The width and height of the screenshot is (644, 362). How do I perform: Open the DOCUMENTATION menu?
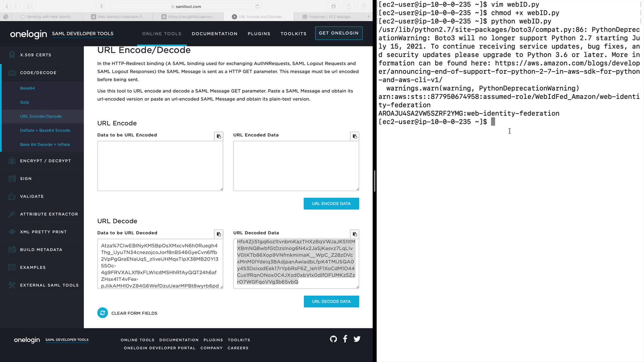pyautogui.click(x=214, y=33)
